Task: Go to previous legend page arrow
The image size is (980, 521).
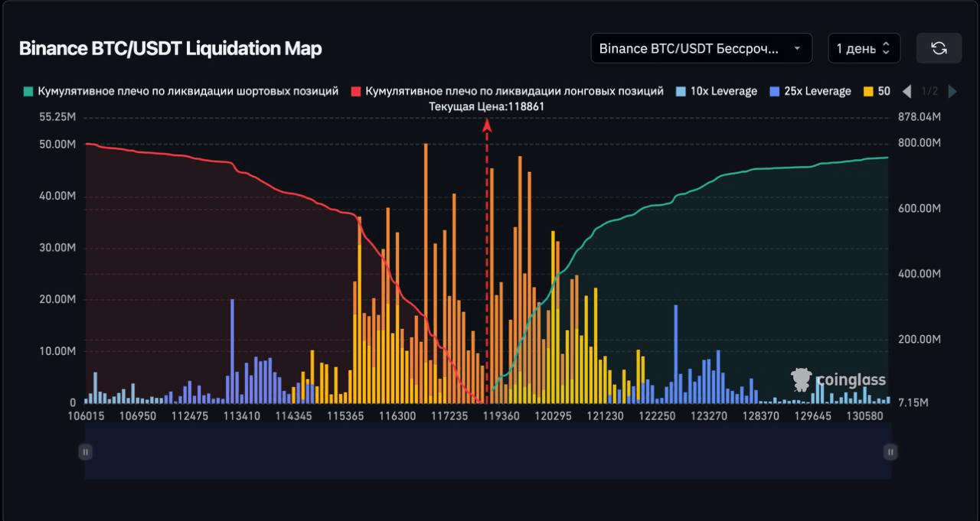Action: (x=907, y=91)
